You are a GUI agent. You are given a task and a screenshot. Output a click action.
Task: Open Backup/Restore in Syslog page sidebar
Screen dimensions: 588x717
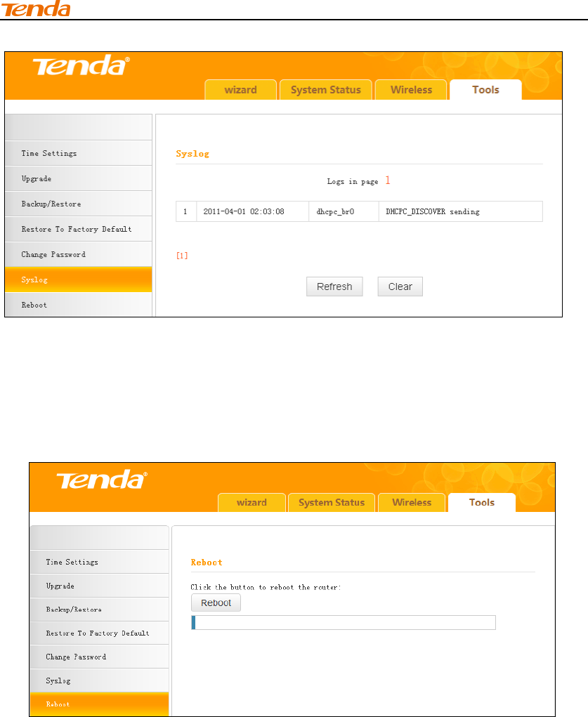point(78,204)
